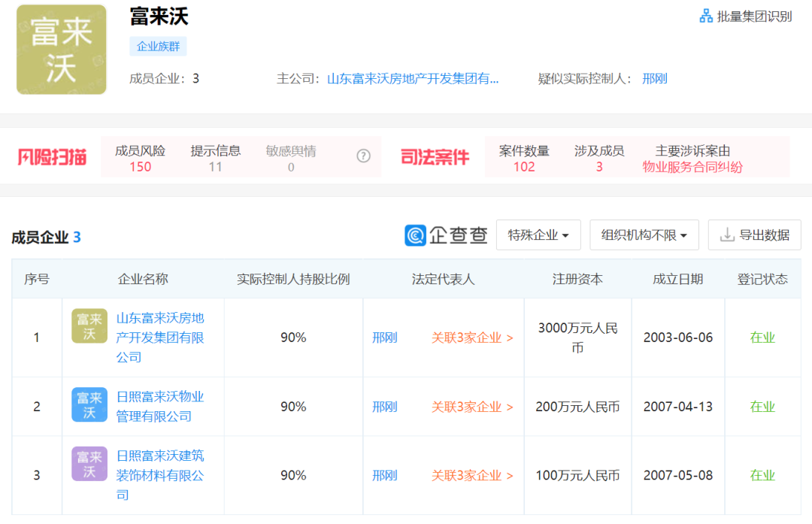Click 在业 status in row 3
The height and width of the screenshot is (524, 812).
tap(762, 475)
